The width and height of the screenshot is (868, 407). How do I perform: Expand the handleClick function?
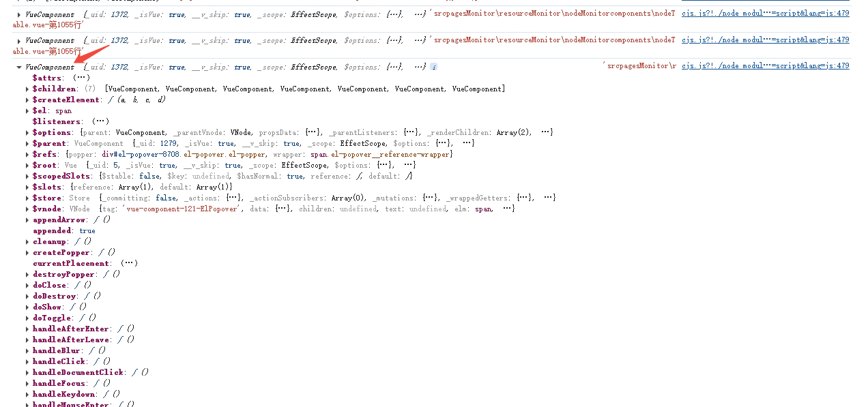pos(27,361)
